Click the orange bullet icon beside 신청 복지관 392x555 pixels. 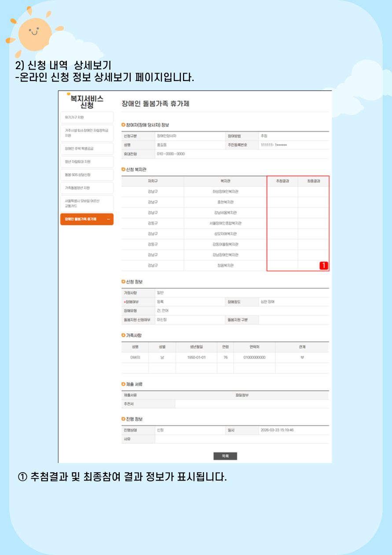pos(124,170)
